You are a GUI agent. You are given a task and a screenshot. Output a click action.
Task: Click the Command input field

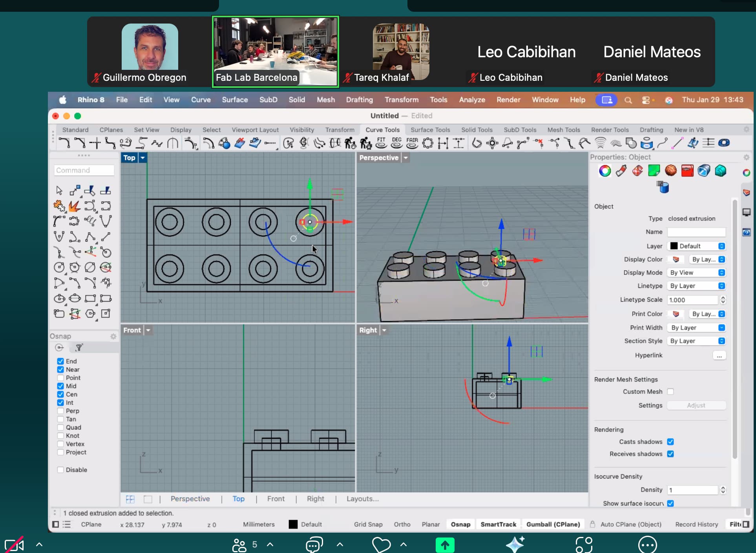[x=84, y=170]
